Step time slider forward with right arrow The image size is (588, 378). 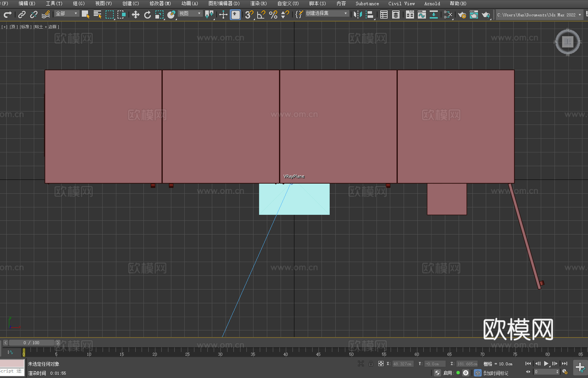(x=58, y=343)
